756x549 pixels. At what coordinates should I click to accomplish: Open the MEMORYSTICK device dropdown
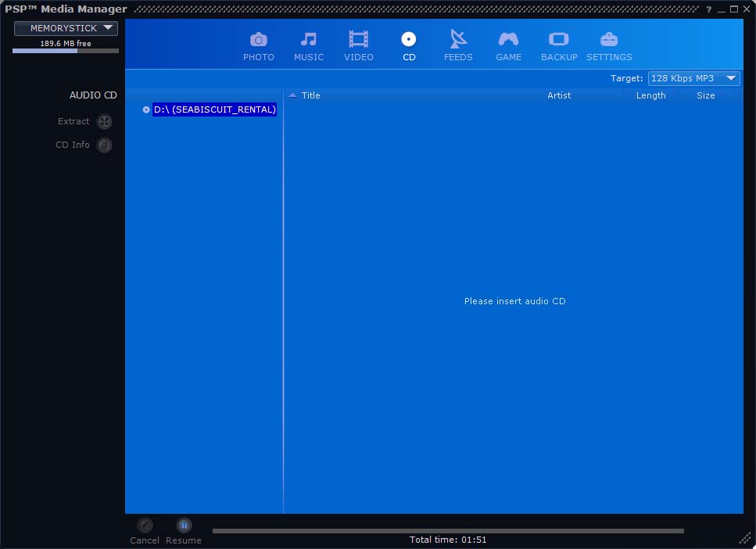[66, 28]
